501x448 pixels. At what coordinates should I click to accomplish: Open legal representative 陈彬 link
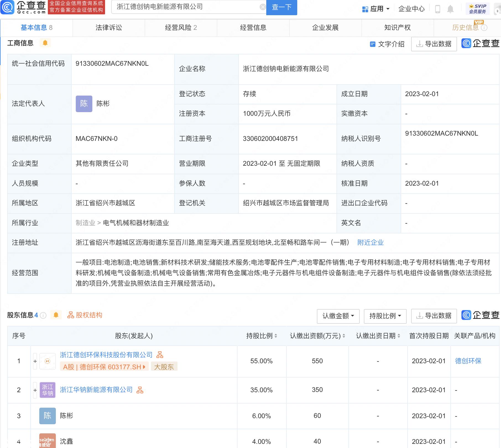(x=103, y=104)
